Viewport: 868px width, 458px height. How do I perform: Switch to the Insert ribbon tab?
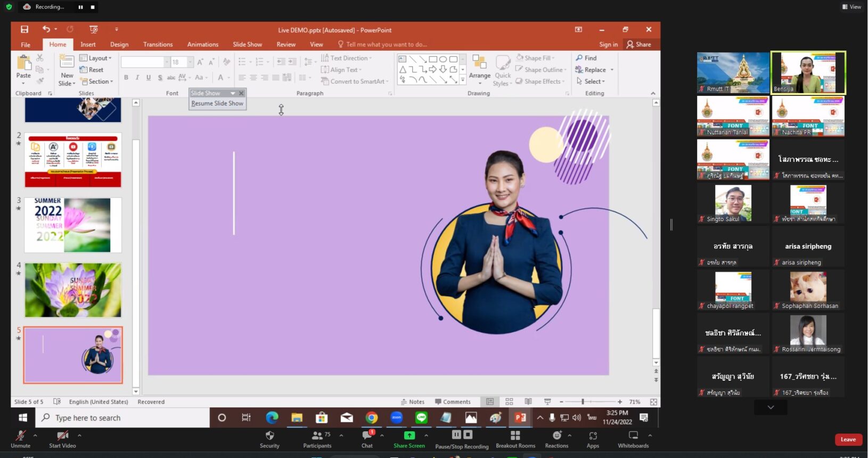click(x=88, y=45)
